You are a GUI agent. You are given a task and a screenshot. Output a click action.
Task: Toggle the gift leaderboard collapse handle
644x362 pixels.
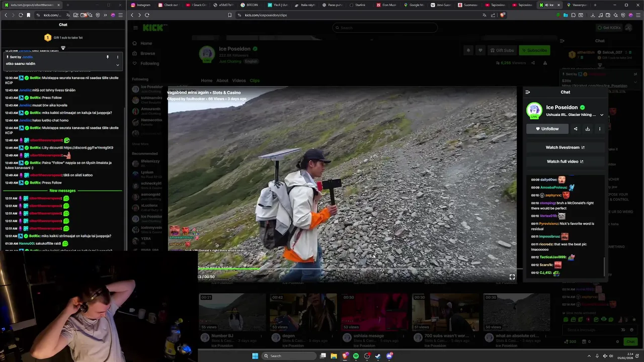63,48
